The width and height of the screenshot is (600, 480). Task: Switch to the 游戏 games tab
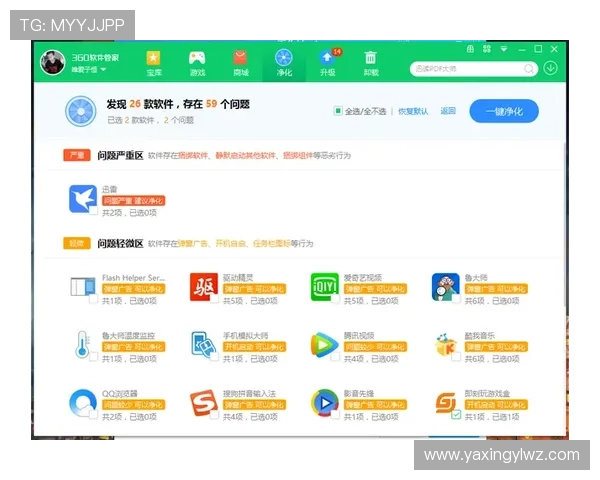(x=197, y=63)
